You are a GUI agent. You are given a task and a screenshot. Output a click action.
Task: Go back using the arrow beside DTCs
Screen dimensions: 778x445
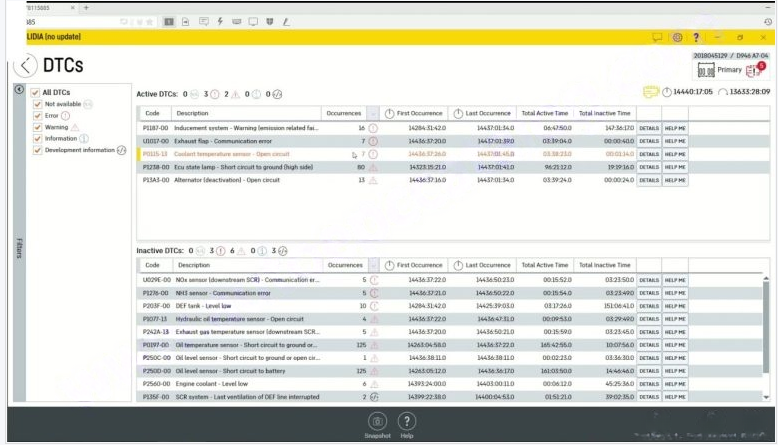[25, 65]
